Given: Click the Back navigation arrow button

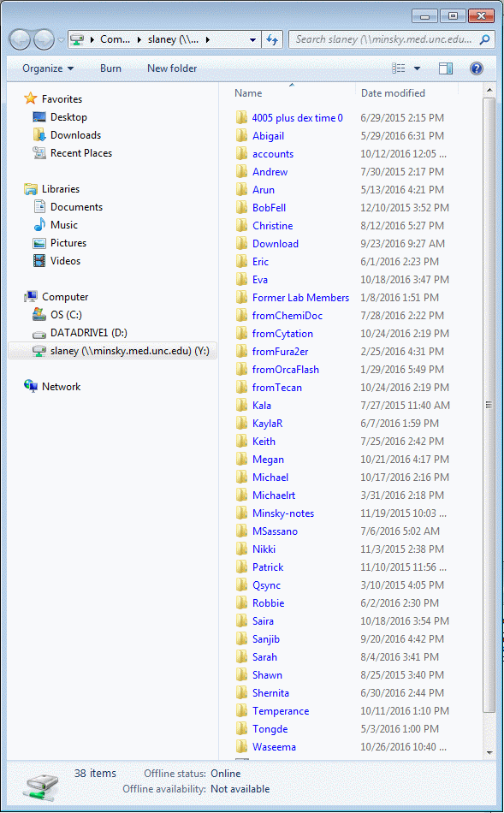Looking at the screenshot, I should point(21,39).
